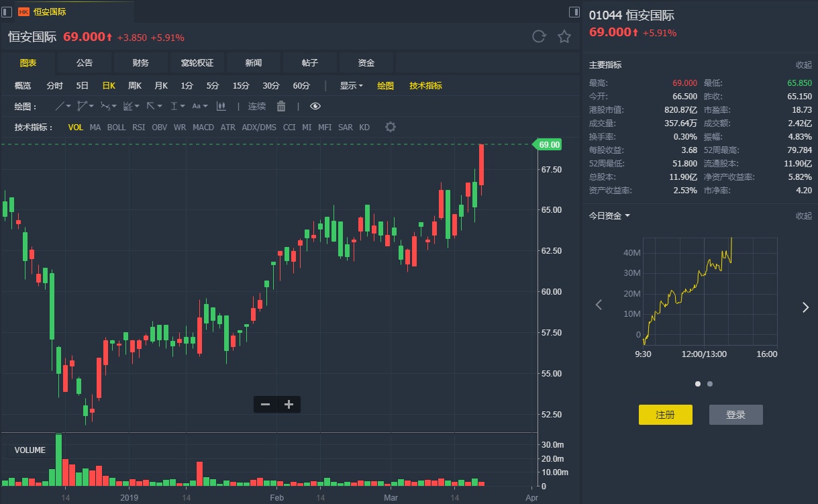818x504 pixels.
Task: Toggle the RSI indicator
Action: pos(138,127)
